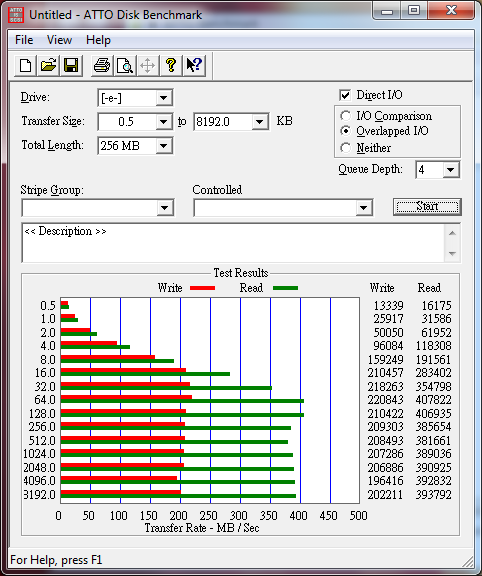Image resolution: width=482 pixels, height=576 pixels.
Task: Click the 'Transfer Rate - MB / Sec' axis label
Action: point(202,528)
